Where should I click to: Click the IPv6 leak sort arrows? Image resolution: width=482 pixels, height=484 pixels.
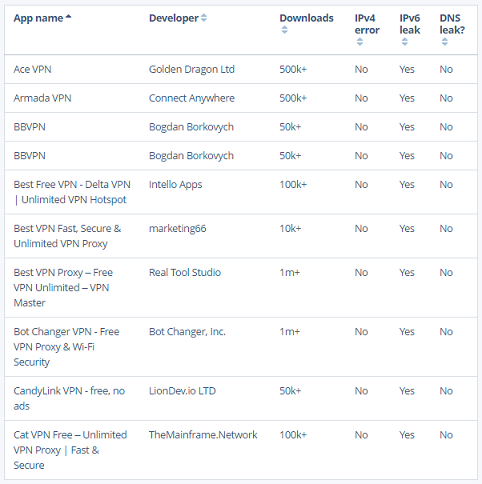tap(405, 42)
